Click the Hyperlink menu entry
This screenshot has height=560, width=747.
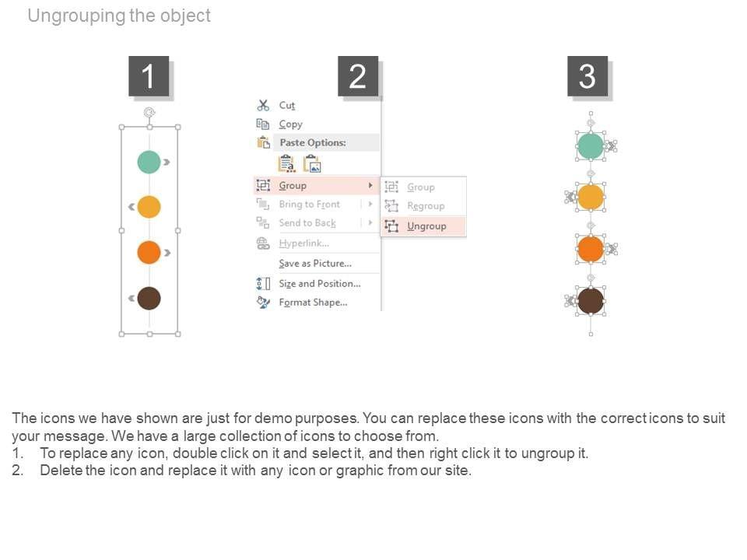(303, 243)
